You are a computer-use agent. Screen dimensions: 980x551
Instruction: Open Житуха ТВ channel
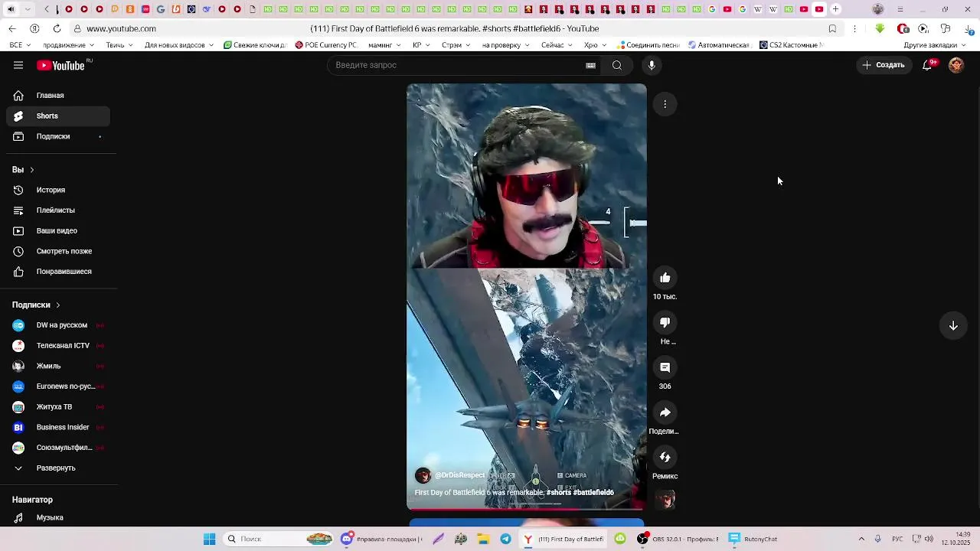58,407
